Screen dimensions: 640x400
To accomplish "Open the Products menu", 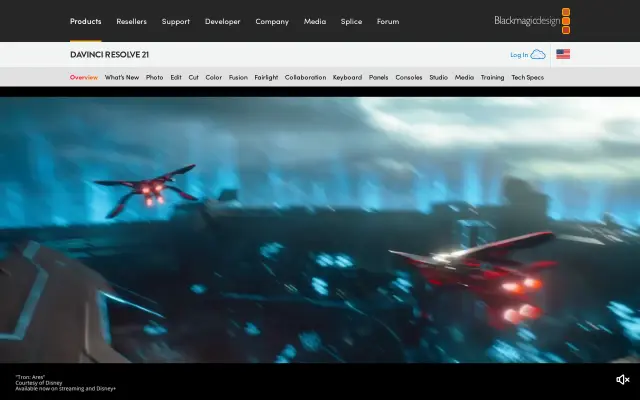I will (x=85, y=21).
